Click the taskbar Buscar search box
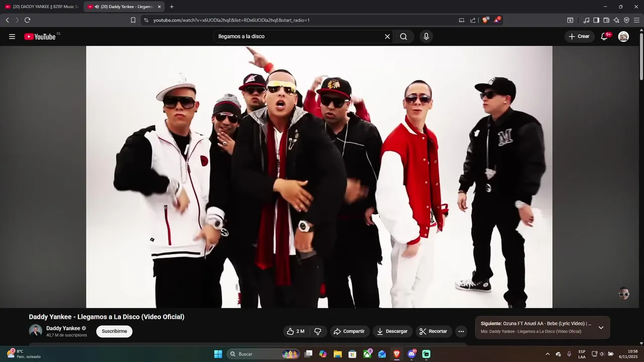This screenshot has width=644, height=362. click(x=264, y=354)
